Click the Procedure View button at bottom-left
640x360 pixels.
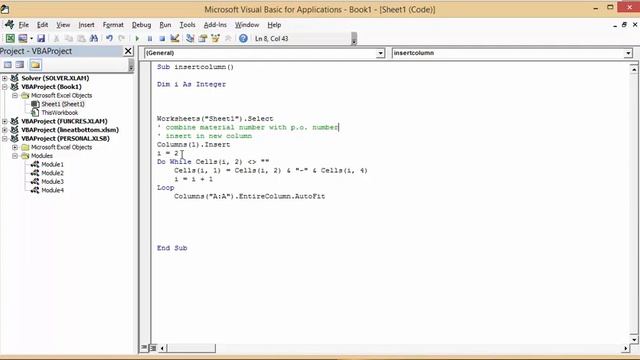click(144, 348)
